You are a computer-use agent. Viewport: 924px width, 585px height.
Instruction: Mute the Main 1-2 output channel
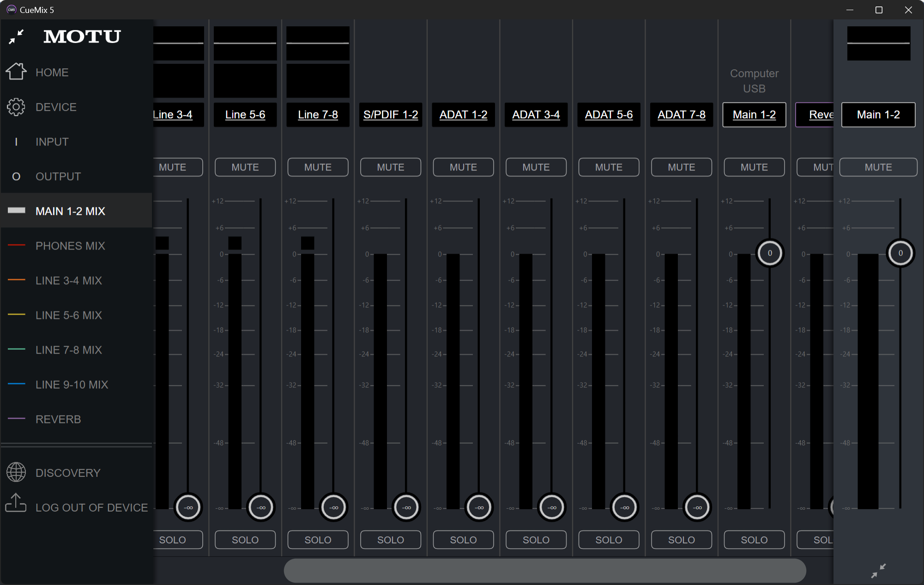pyautogui.click(x=878, y=167)
